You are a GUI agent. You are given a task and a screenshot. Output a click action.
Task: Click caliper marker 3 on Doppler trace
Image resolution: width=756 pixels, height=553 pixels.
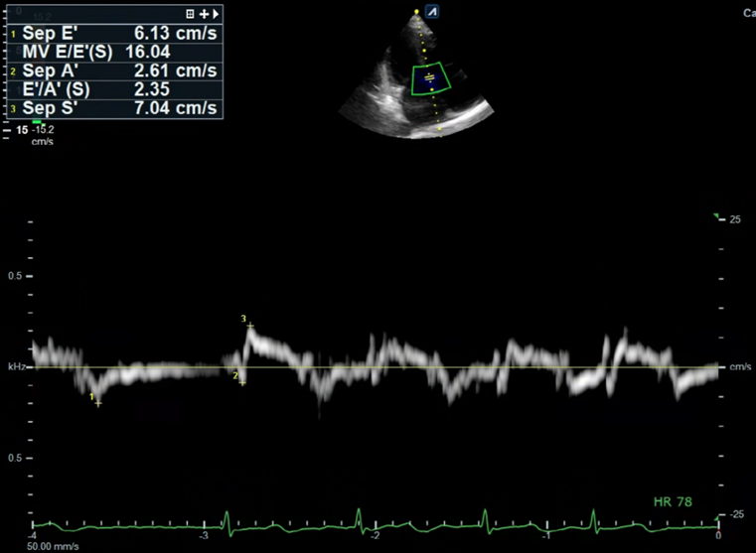250,326
